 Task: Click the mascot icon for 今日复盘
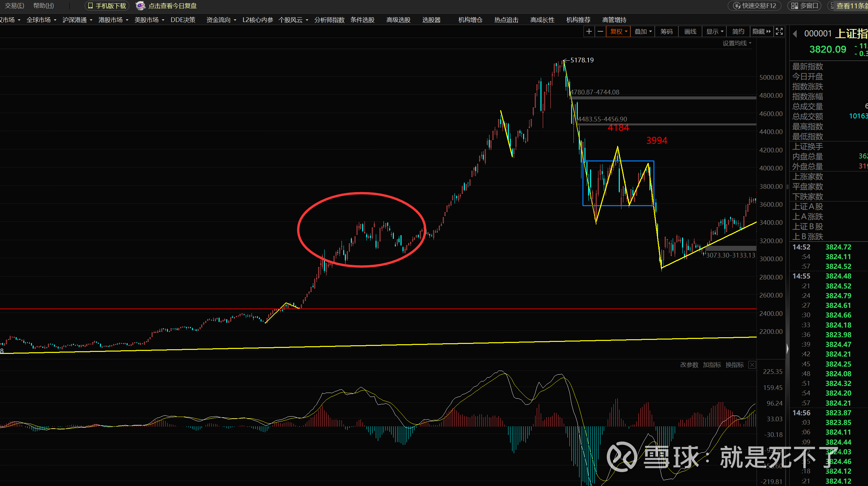click(x=140, y=6)
